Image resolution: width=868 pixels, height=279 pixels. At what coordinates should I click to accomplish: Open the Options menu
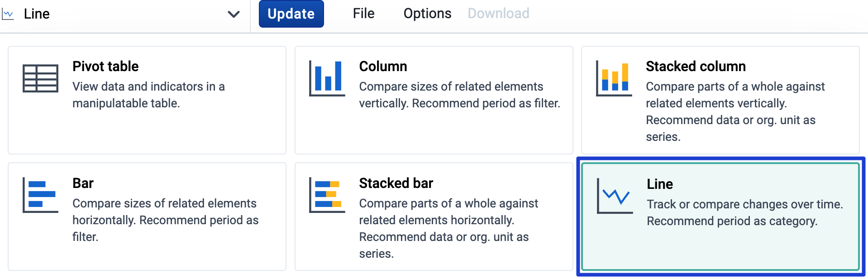pos(427,14)
